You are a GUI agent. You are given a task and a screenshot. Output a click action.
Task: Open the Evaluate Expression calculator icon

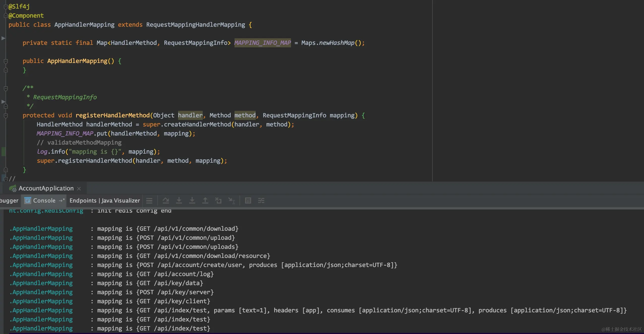(x=248, y=201)
